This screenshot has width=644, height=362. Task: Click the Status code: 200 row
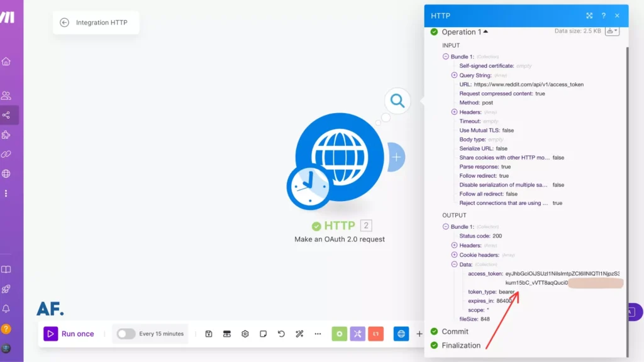[x=480, y=236]
